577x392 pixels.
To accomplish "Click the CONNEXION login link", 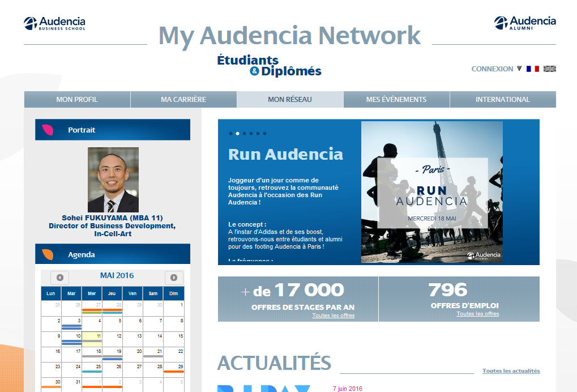I will (493, 69).
